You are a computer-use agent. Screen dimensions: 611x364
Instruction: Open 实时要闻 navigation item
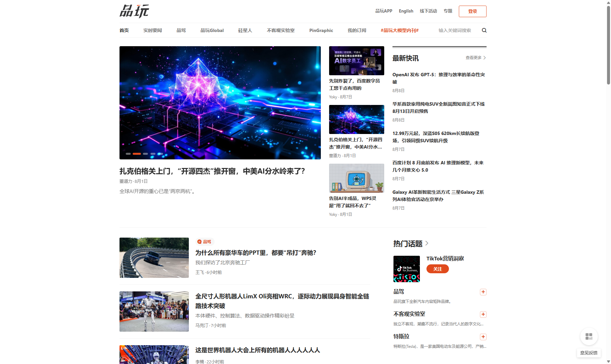click(x=153, y=30)
